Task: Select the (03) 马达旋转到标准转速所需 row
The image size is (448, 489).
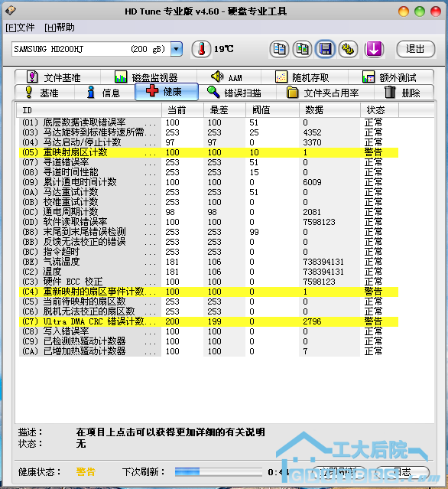Action: pos(209,132)
